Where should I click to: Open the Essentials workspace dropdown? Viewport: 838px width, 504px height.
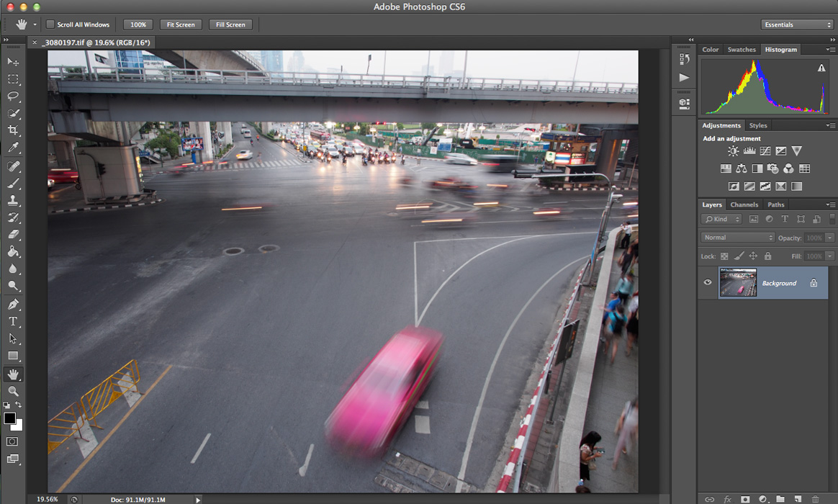click(797, 24)
